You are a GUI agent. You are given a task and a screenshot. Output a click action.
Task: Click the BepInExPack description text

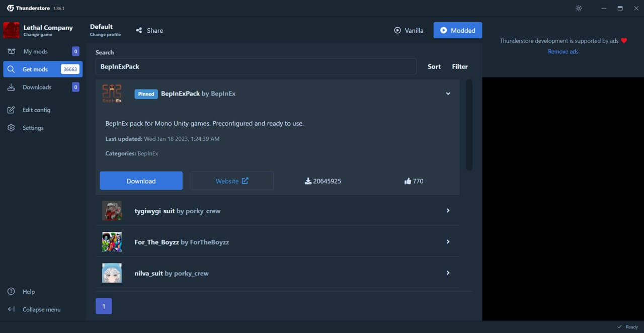205,123
